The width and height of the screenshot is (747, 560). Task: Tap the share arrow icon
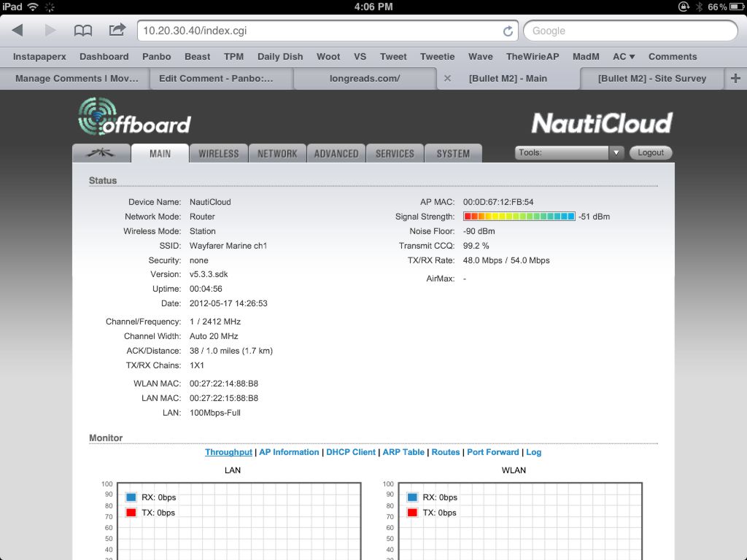[x=117, y=29]
